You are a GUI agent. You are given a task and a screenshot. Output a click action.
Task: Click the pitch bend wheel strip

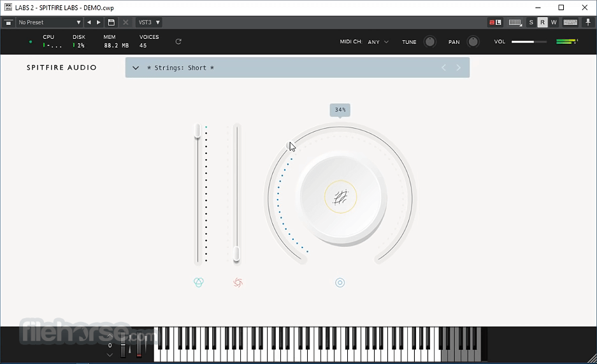pyautogui.click(x=123, y=346)
